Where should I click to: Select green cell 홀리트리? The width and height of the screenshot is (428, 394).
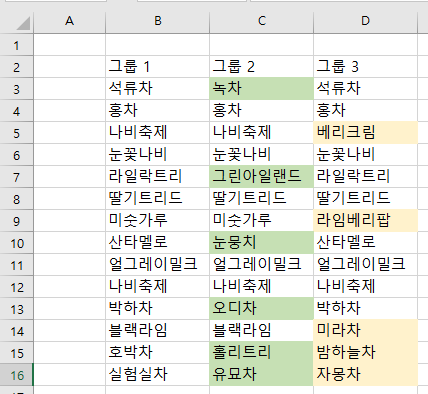click(x=262, y=353)
